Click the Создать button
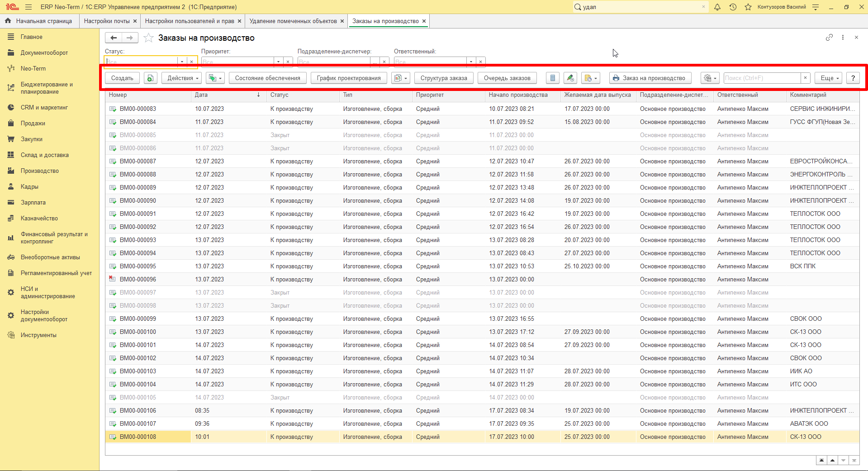This screenshot has height=471, width=868. pyautogui.click(x=122, y=78)
